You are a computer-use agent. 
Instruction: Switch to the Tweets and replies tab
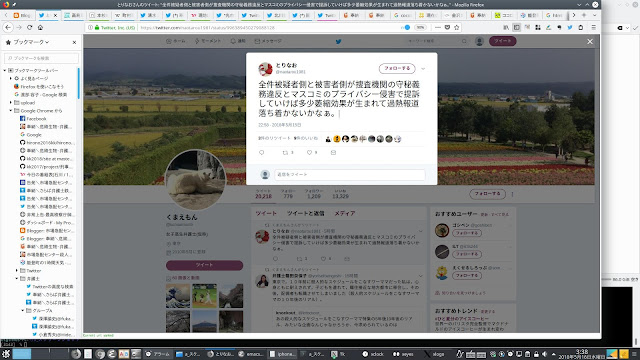305,213
